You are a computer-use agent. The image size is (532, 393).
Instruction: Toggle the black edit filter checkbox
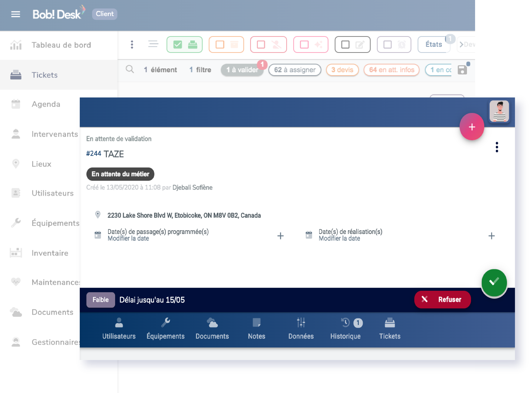pyautogui.click(x=345, y=44)
